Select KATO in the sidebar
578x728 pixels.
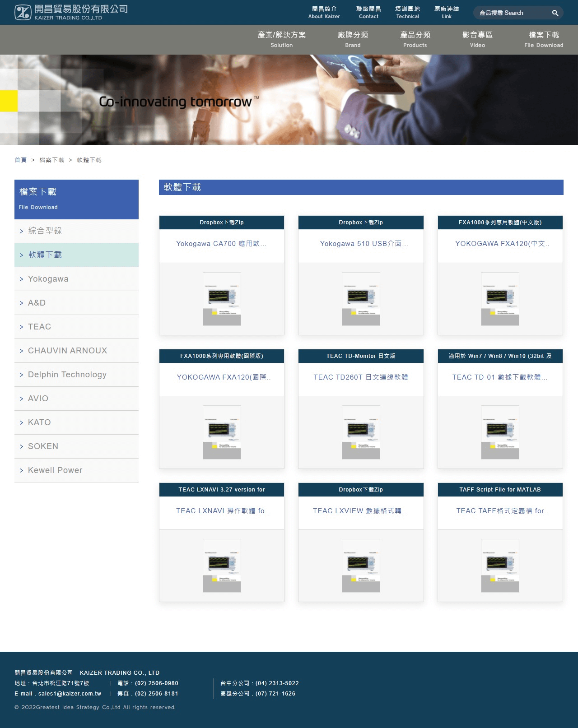pyautogui.click(x=76, y=422)
